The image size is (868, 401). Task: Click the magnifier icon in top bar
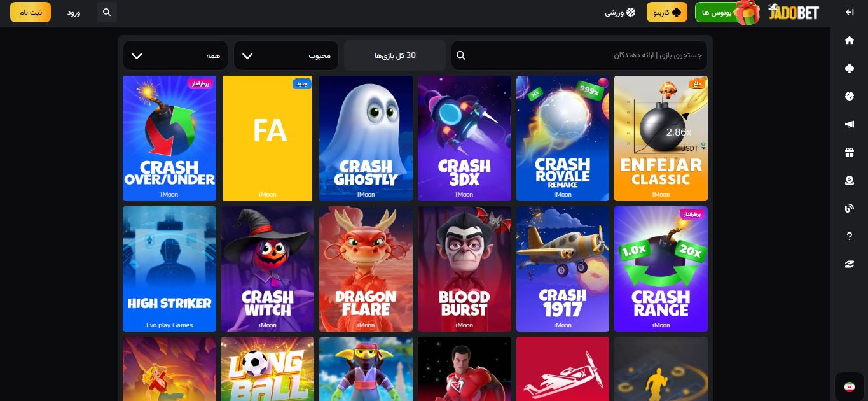[107, 12]
